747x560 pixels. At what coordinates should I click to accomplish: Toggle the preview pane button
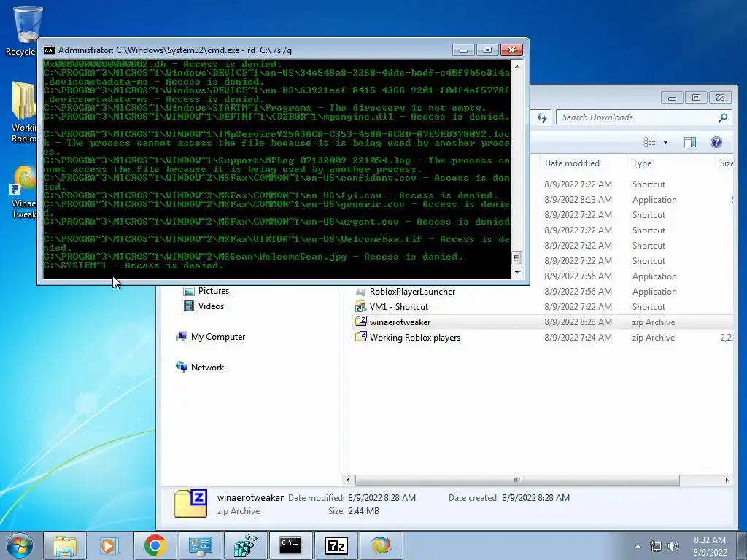[x=690, y=142]
